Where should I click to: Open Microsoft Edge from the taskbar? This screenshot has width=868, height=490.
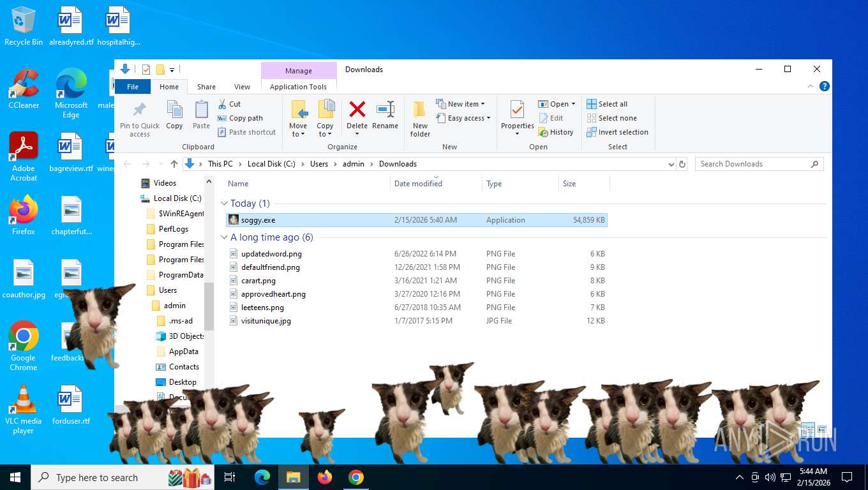tap(262, 477)
